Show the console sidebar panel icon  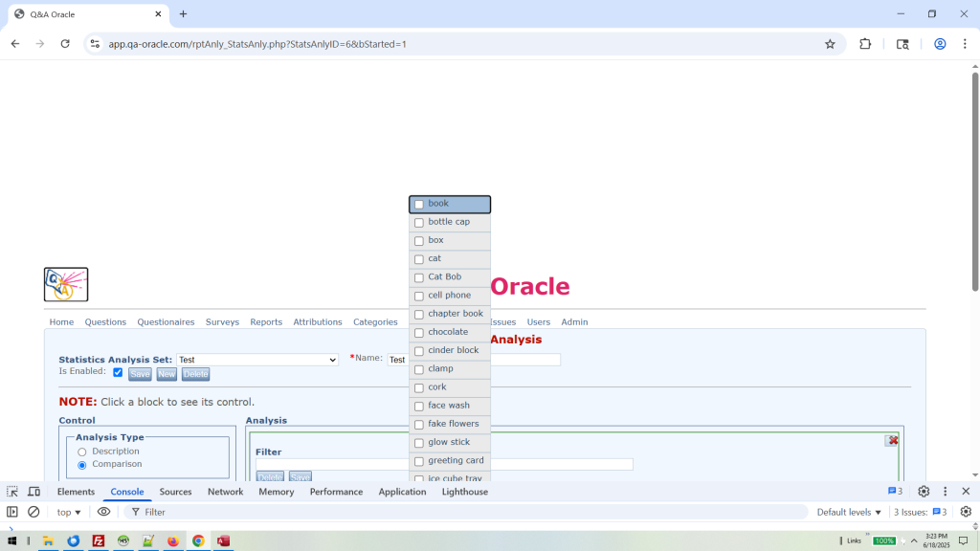coord(12,512)
